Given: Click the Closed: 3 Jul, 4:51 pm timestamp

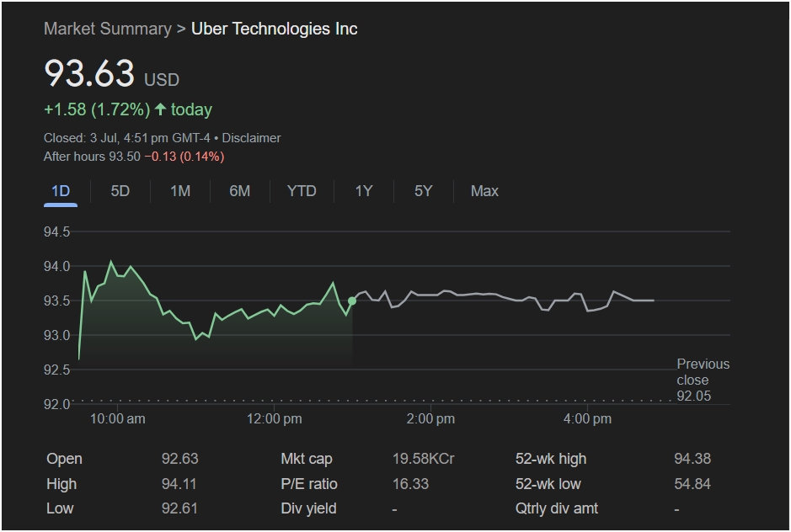Looking at the screenshot, I should [x=127, y=138].
